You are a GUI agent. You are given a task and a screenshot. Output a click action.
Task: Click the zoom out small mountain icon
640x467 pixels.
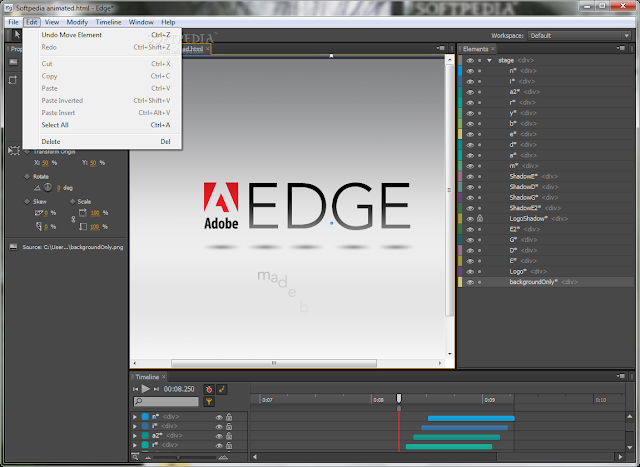(148, 458)
